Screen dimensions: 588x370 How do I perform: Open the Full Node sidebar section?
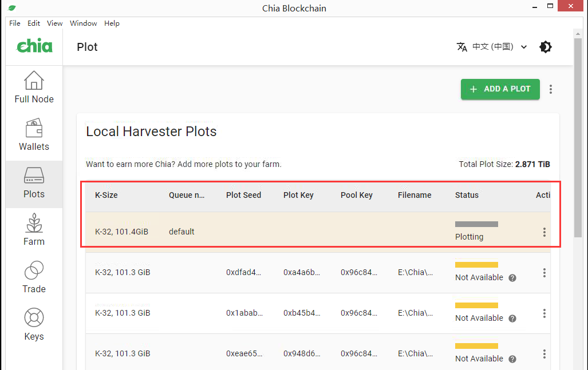click(34, 87)
